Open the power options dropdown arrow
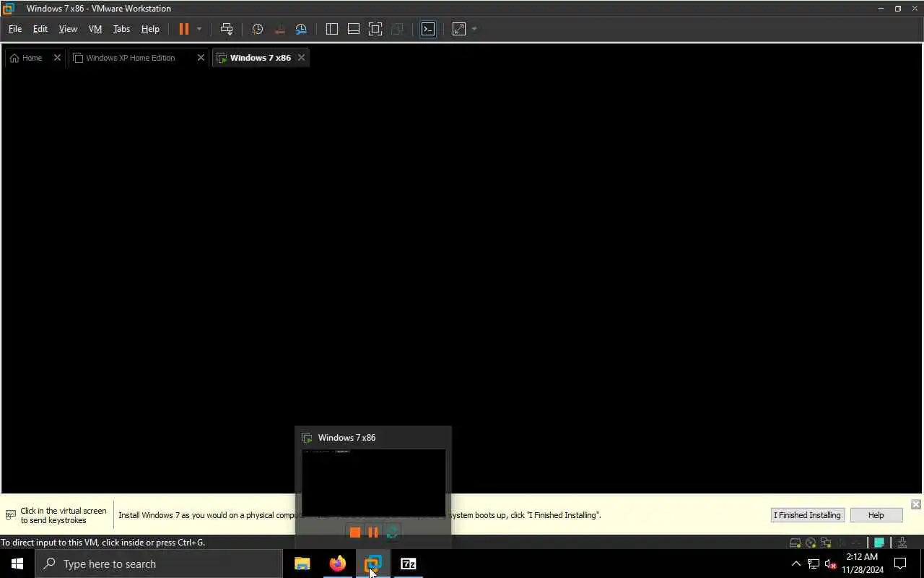Viewport: 924px width, 578px height. [199, 29]
